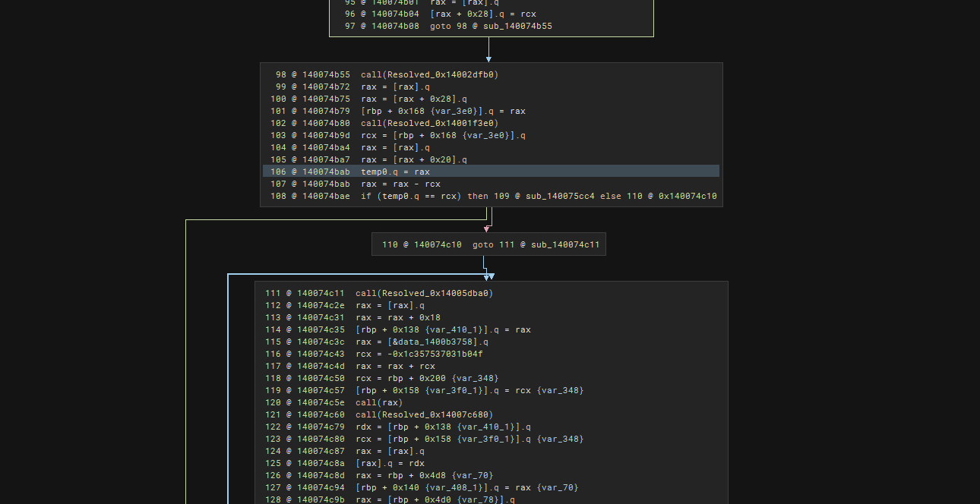Click address 140074bab on line 107
Viewport: 980px width, 504px height.
tap(326, 184)
